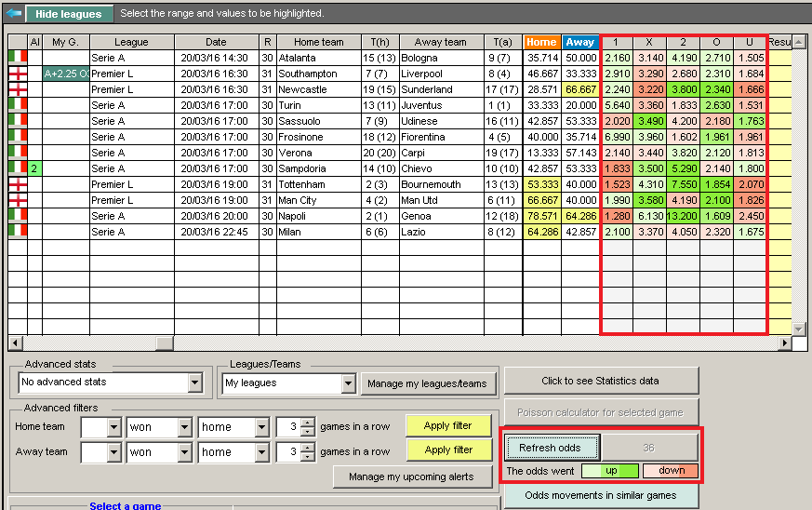
Task: Select the Atalanta home team cell
Action: click(x=319, y=58)
